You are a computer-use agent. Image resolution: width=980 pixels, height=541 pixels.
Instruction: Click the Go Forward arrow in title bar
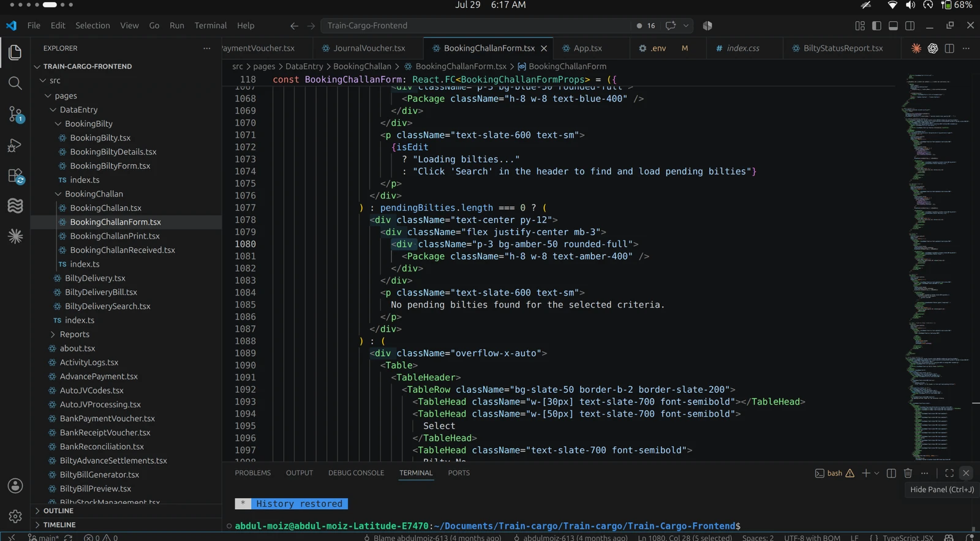click(x=311, y=26)
